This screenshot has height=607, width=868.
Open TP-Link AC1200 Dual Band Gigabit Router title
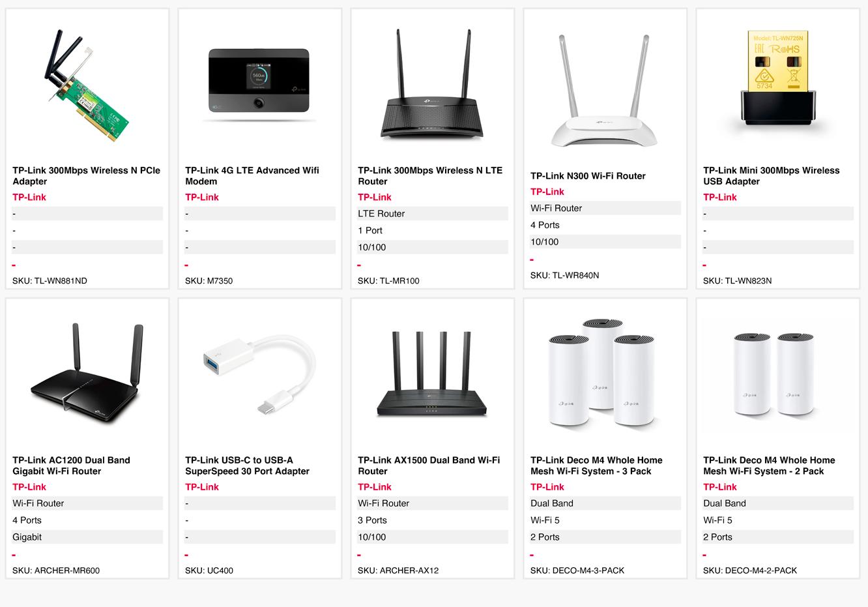(72, 466)
